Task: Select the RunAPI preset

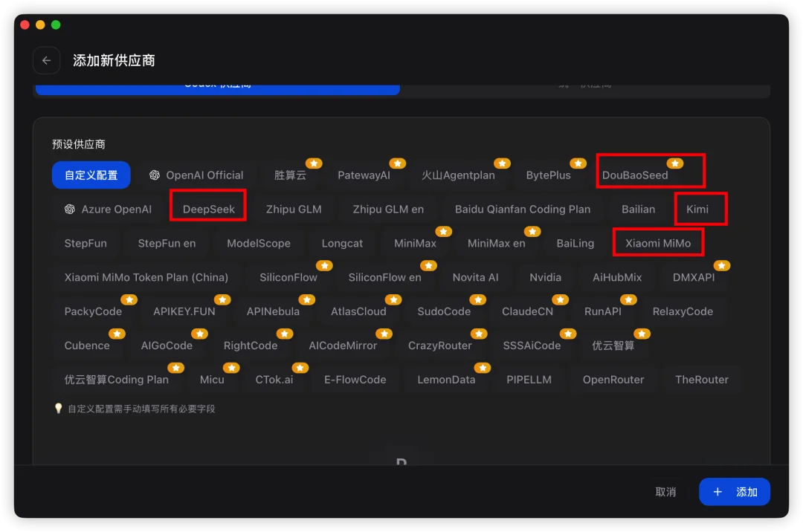Action: click(x=603, y=311)
